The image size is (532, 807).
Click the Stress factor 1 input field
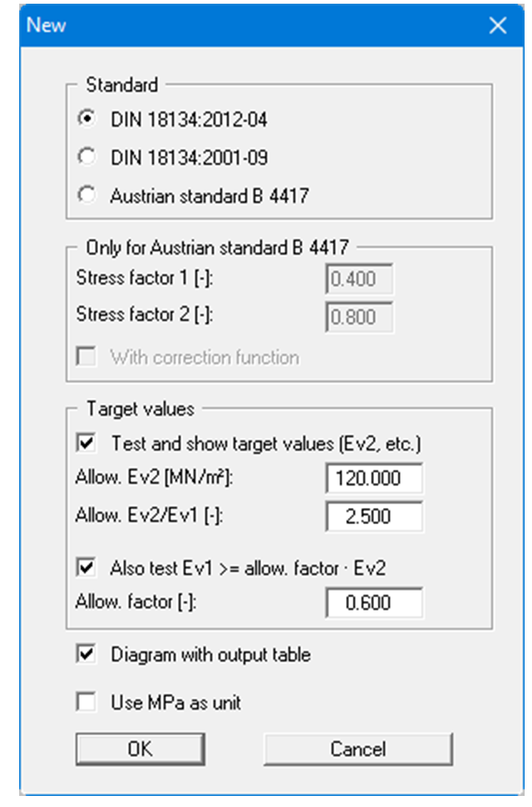click(x=359, y=280)
